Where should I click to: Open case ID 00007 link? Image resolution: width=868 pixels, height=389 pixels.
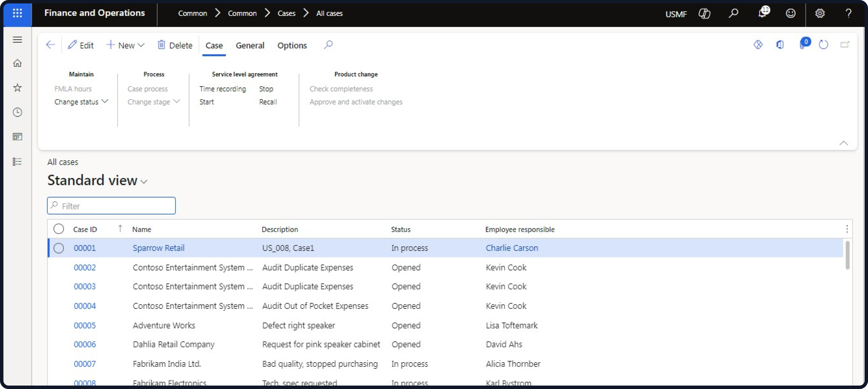[x=85, y=364]
